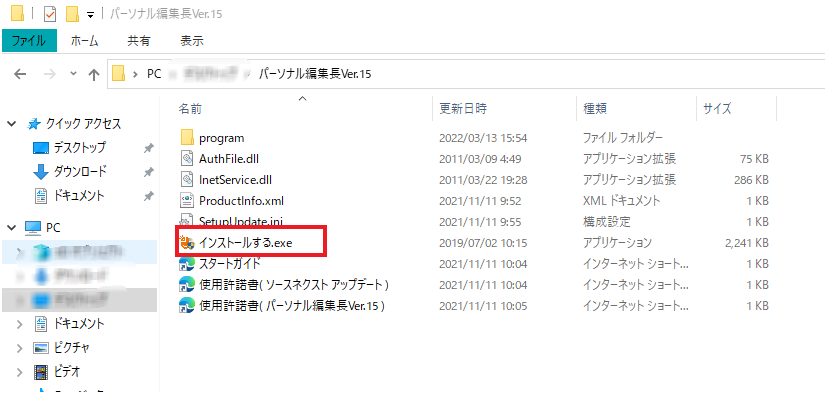
Task: Go up one folder level arrow
Action: [94, 74]
